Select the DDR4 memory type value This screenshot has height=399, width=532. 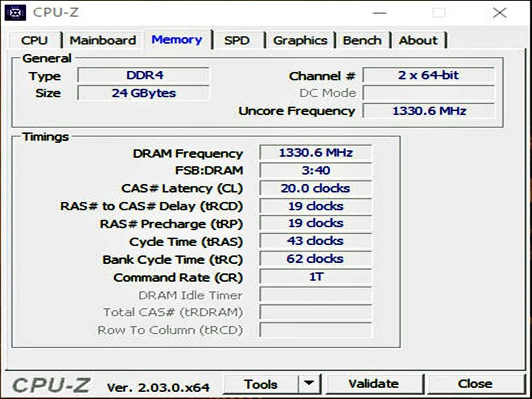tap(144, 75)
